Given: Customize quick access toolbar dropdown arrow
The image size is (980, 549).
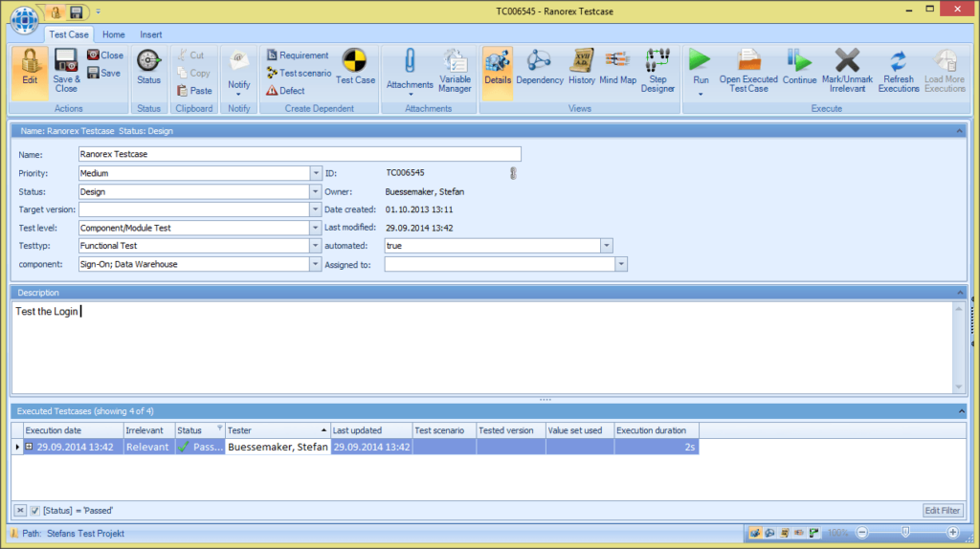Looking at the screenshot, I should 99,11.
